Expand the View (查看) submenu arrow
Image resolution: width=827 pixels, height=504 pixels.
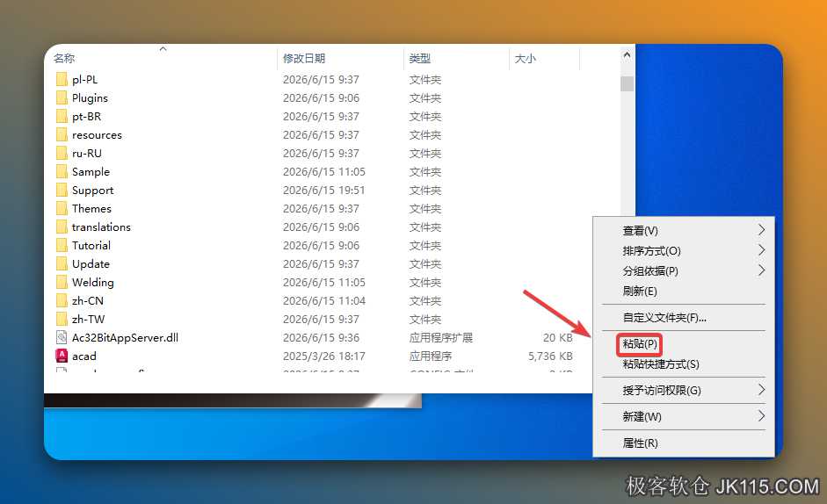click(x=761, y=230)
